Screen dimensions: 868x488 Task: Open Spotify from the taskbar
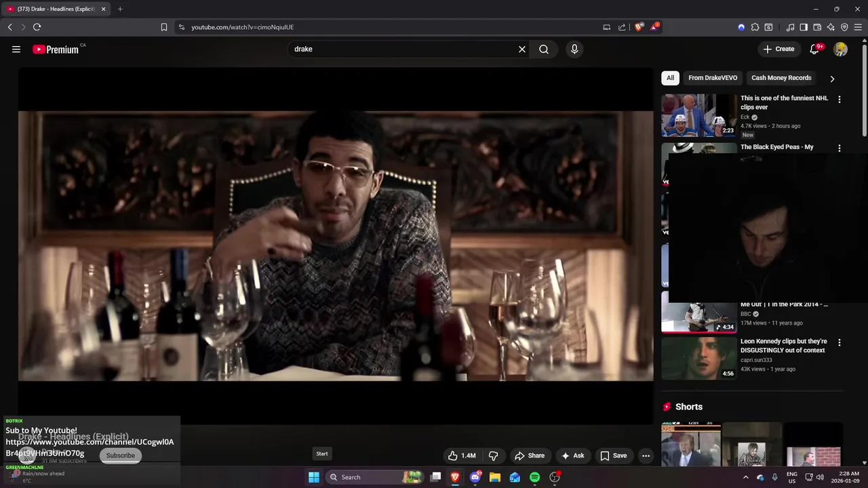tap(535, 477)
